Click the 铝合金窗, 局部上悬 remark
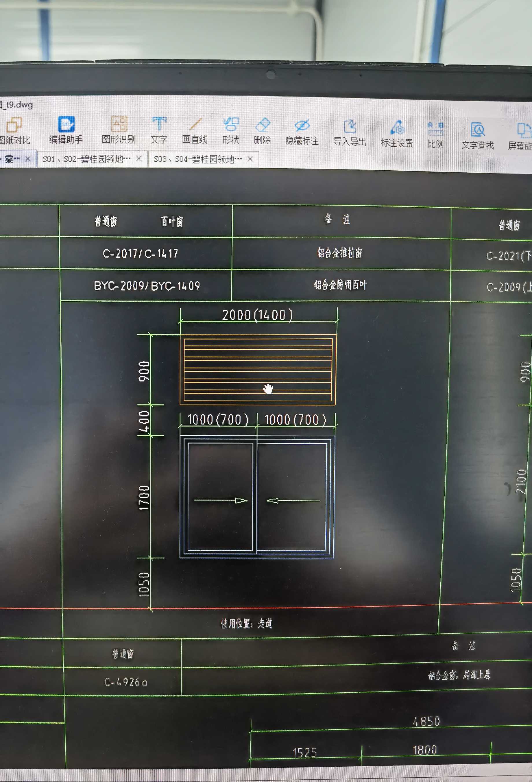 [x=459, y=675]
